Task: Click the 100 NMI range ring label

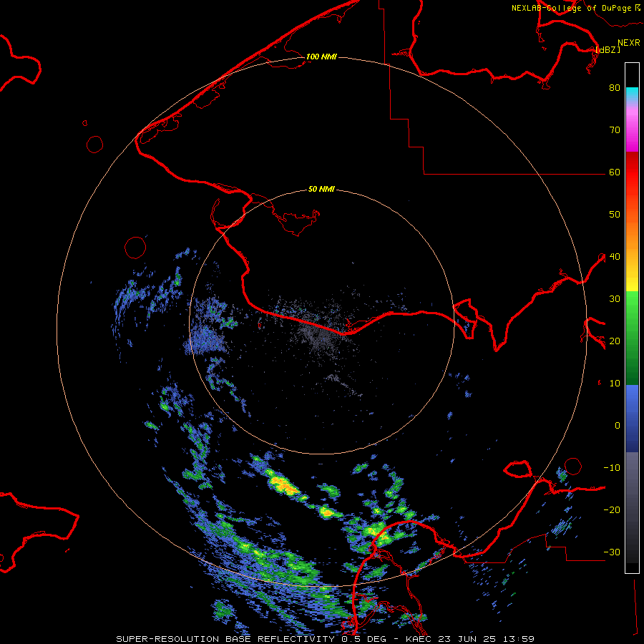Action: tap(321, 57)
